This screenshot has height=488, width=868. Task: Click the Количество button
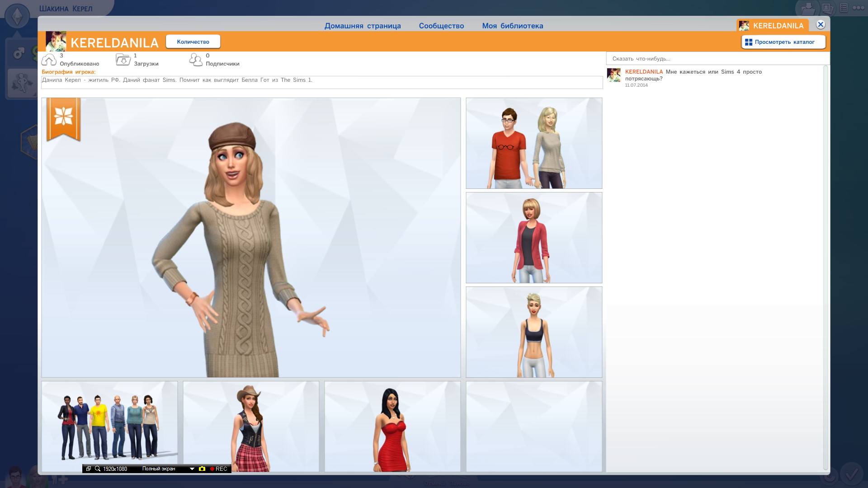[x=193, y=42]
